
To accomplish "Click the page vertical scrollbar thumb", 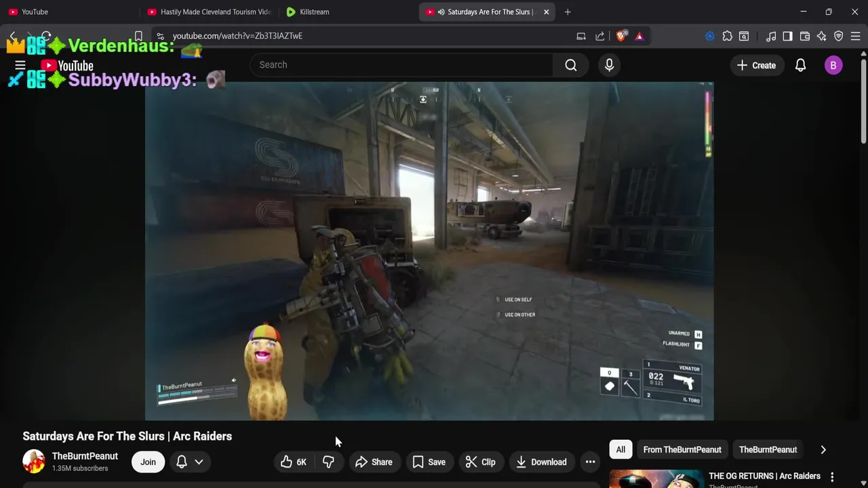I will (x=863, y=100).
